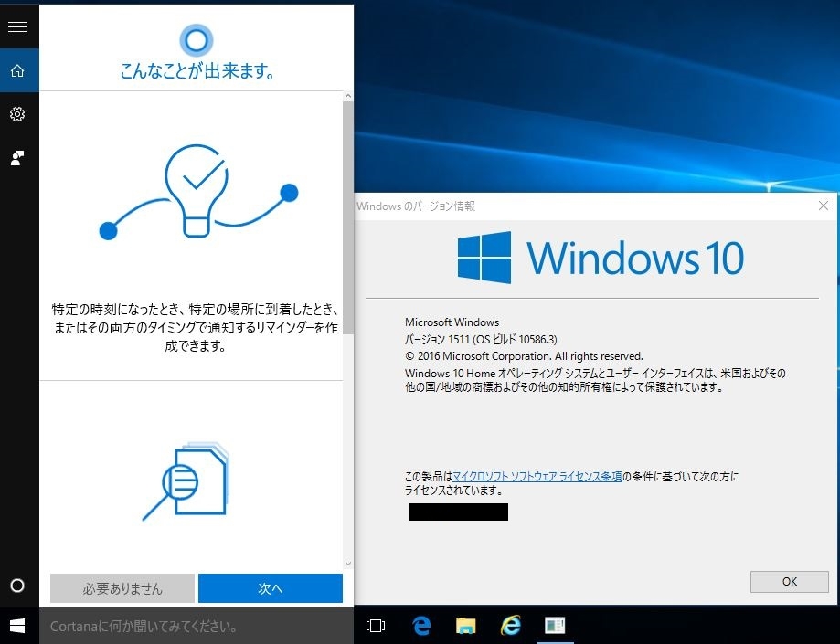Click Cortana circle icon at sidebar bottom
This screenshot has height=644, width=840.
(x=17, y=586)
